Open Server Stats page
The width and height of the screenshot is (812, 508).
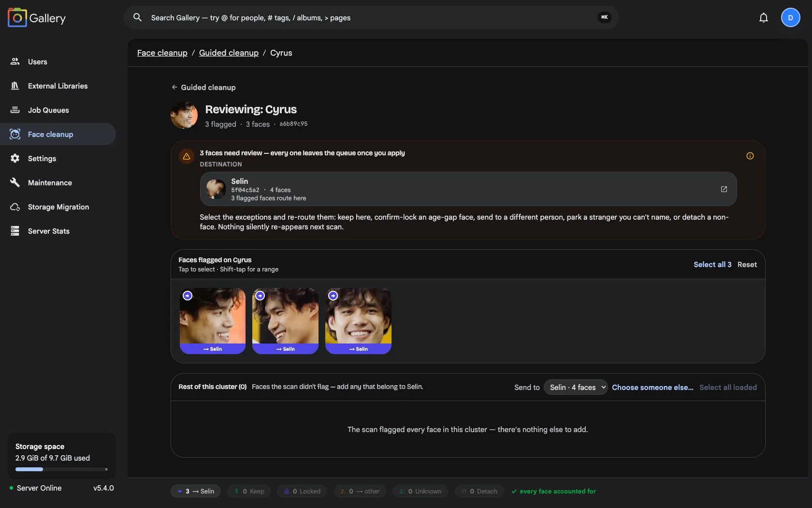(58, 231)
